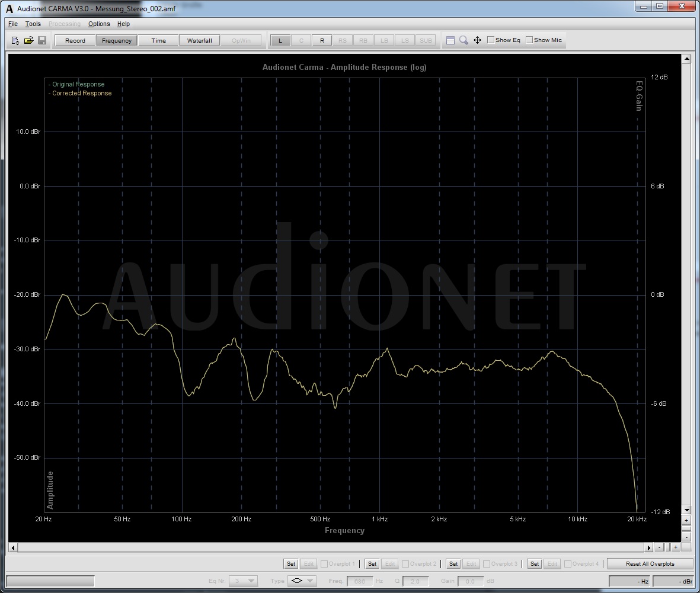Viewport: 700px width, 593px height.
Task: Click Reset All Overplots button
Action: point(650,564)
